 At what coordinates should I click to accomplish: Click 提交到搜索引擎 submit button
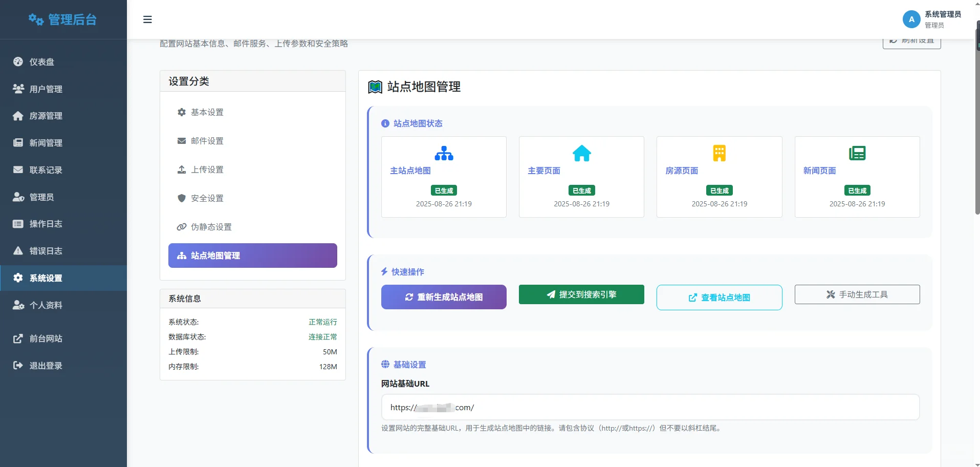coord(581,294)
